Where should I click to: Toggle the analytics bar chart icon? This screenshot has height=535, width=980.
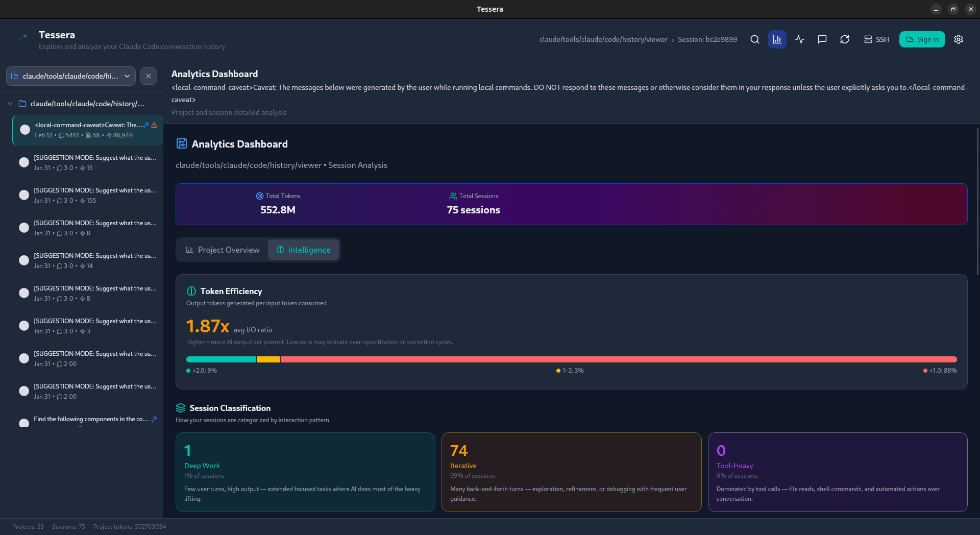[x=777, y=39]
